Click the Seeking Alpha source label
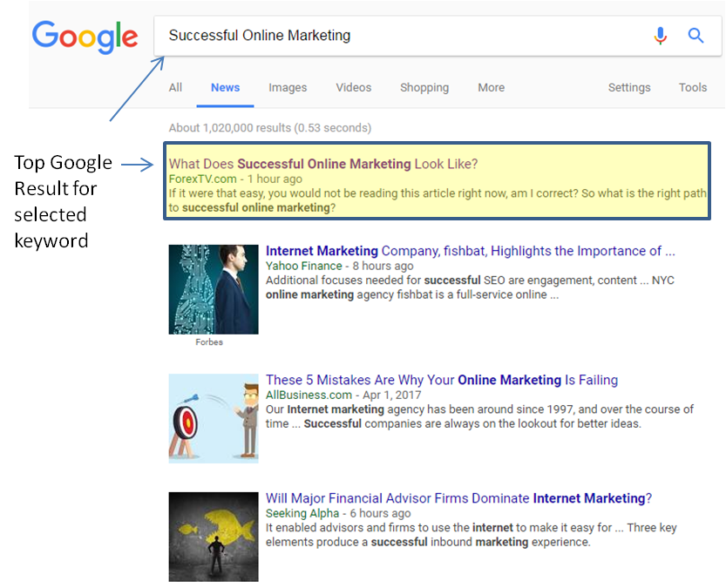The width and height of the screenshot is (726, 588). click(x=302, y=513)
